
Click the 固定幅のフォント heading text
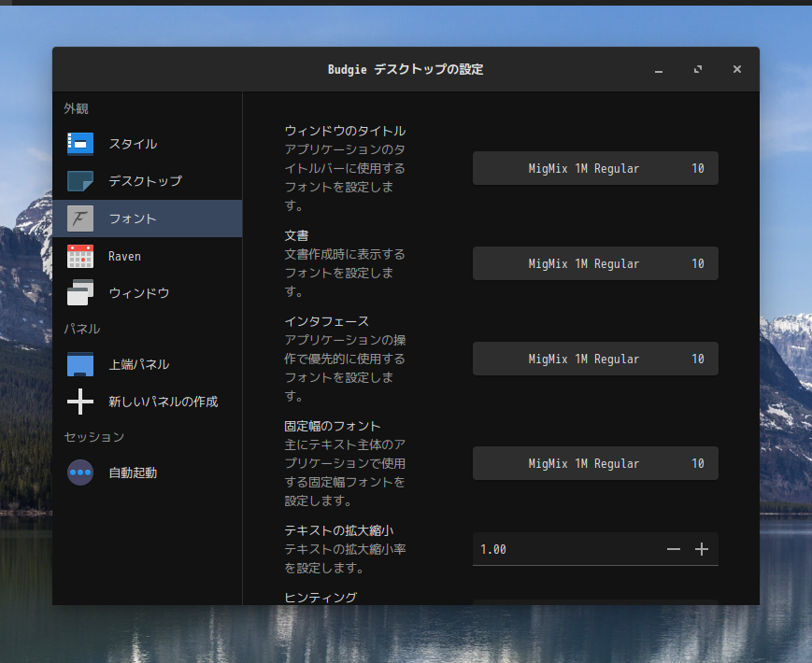tap(333, 426)
